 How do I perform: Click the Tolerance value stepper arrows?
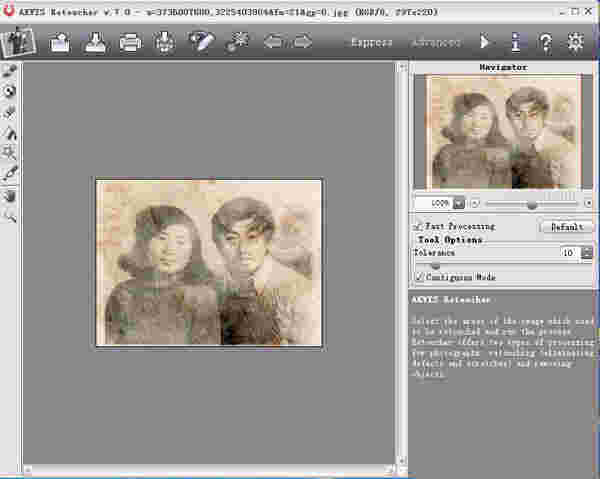[x=586, y=254]
